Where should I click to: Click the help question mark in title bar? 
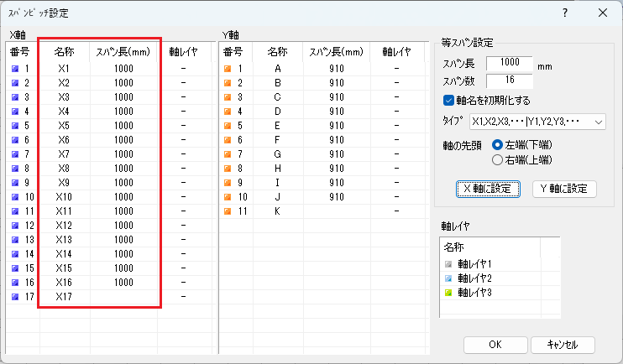[x=564, y=13]
